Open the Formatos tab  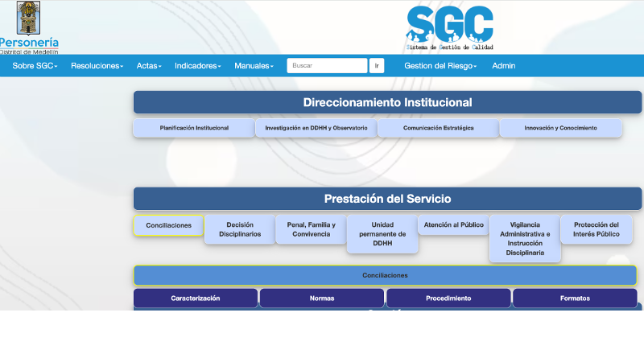[575, 298]
